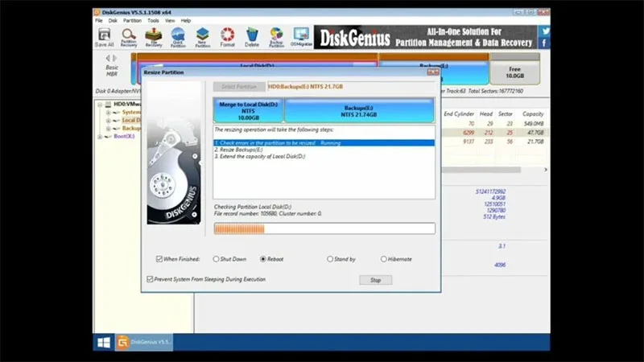Click the Merge to Local Disk(D:) block
The height and width of the screenshot is (362, 644).
point(249,111)
